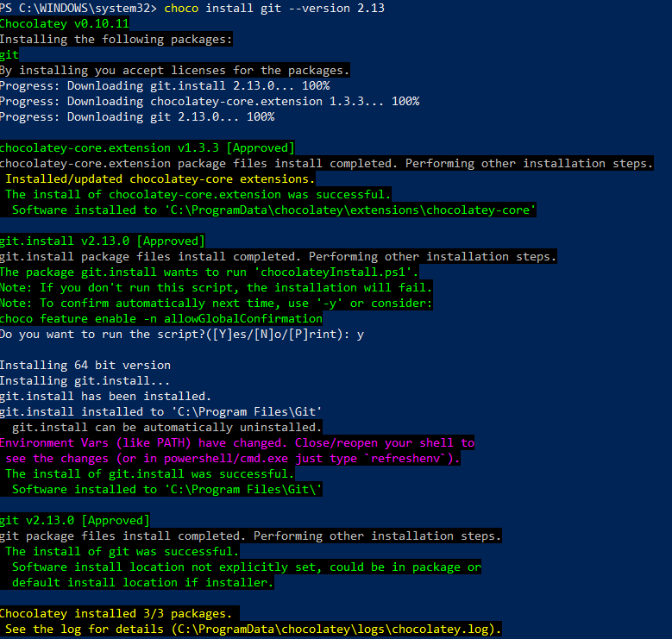The width and height of the screenshot is (672, 639).
Task: Click 'chocolatey-core.extension package files install completed' line
Action: (327, 163)
